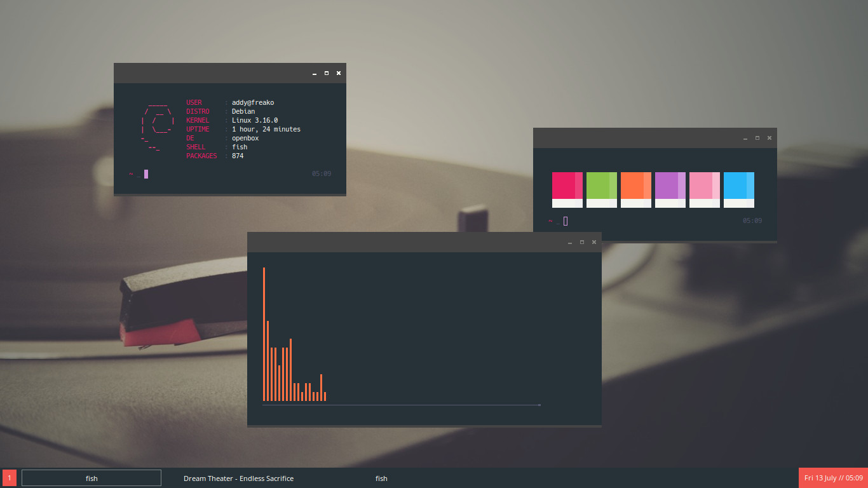This screenshot has height=488, width=868.
Task: Click the orange color block
Action: [x=636, y=190]
